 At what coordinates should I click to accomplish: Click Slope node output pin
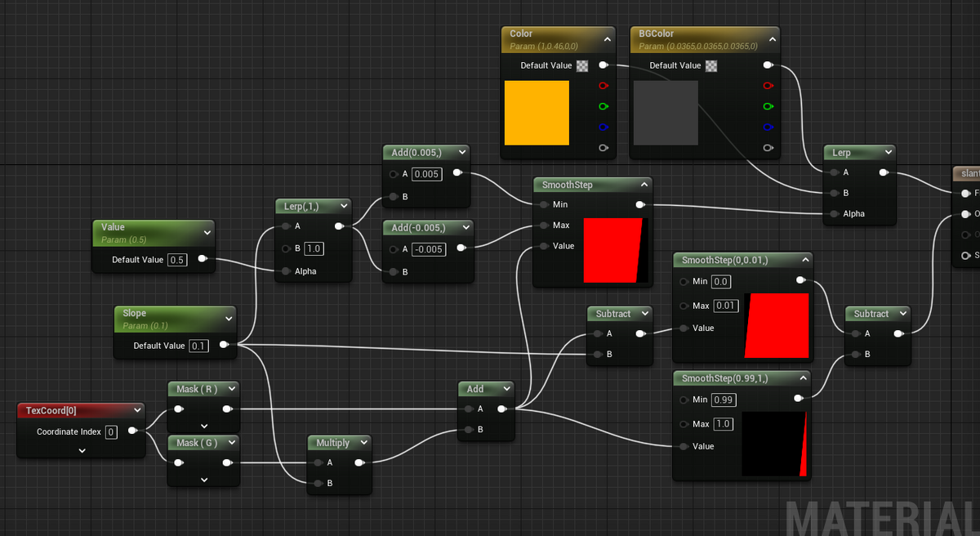click(223, 345)
